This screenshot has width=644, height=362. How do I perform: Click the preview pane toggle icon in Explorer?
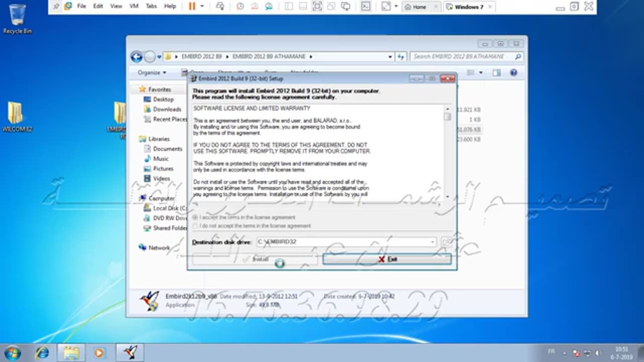point(497,72)
